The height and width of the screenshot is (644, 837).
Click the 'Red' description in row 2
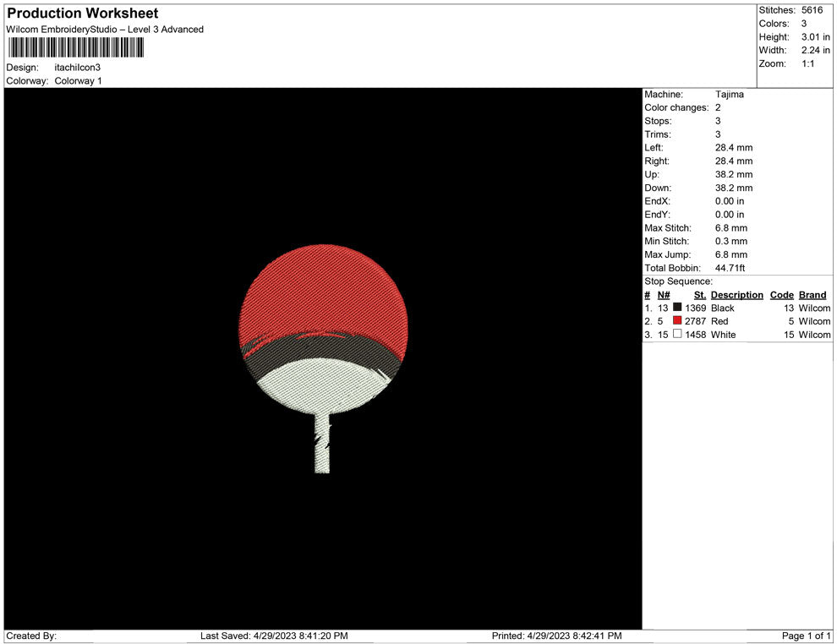pyautogui.click(x=719, y=321)
